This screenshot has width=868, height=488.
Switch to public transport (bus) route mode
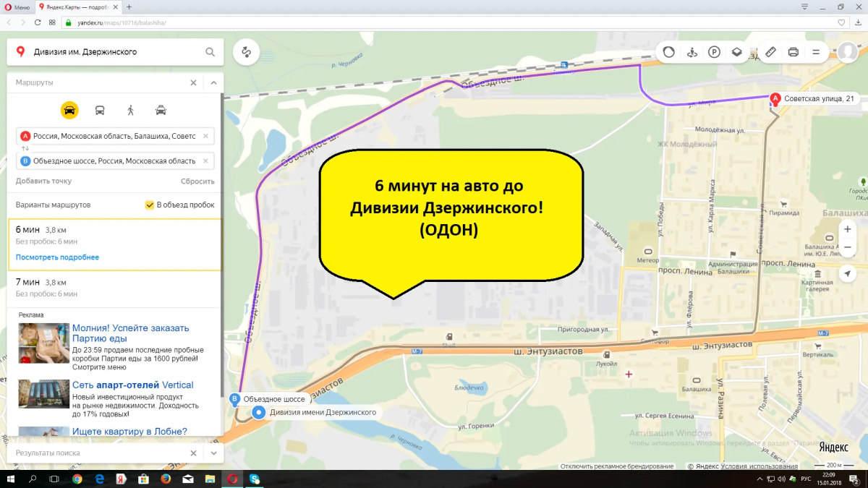click(100, 110)
